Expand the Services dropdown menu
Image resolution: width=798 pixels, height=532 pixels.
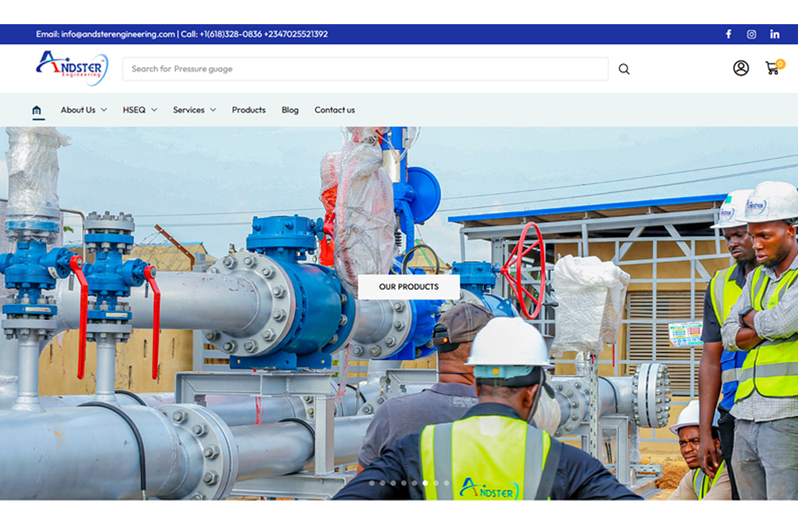pyautogui.click(x=194, y=110)
